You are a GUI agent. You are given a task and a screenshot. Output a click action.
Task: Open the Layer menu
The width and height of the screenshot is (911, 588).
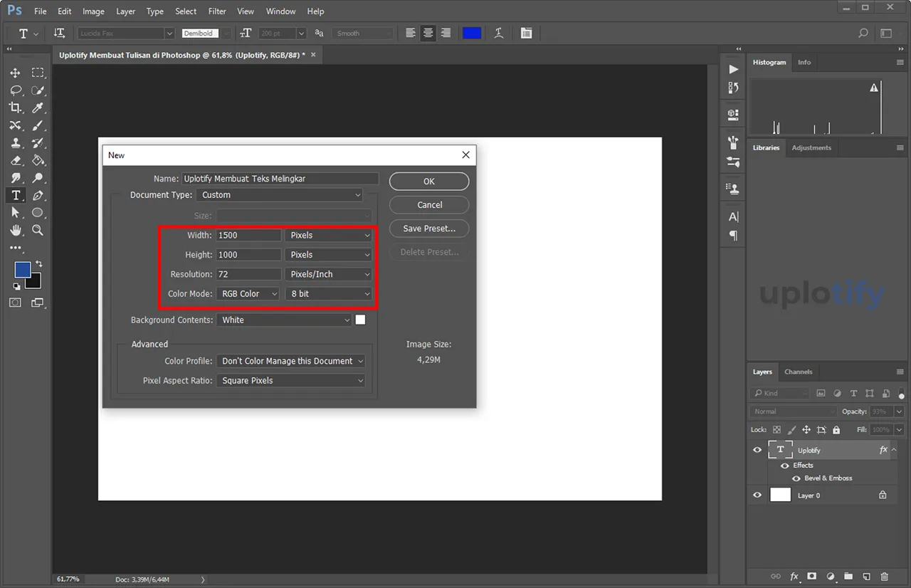[125, 11]
